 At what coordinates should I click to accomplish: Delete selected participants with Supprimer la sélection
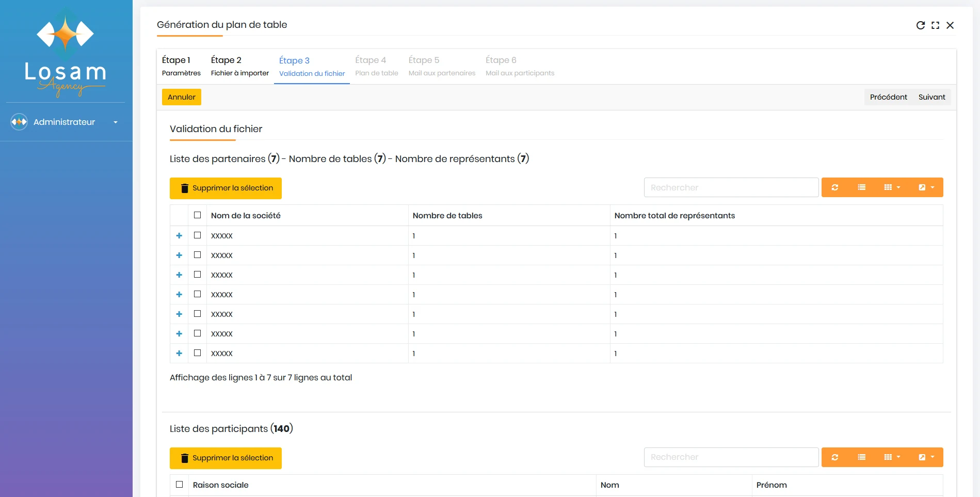tap(226, 458)
